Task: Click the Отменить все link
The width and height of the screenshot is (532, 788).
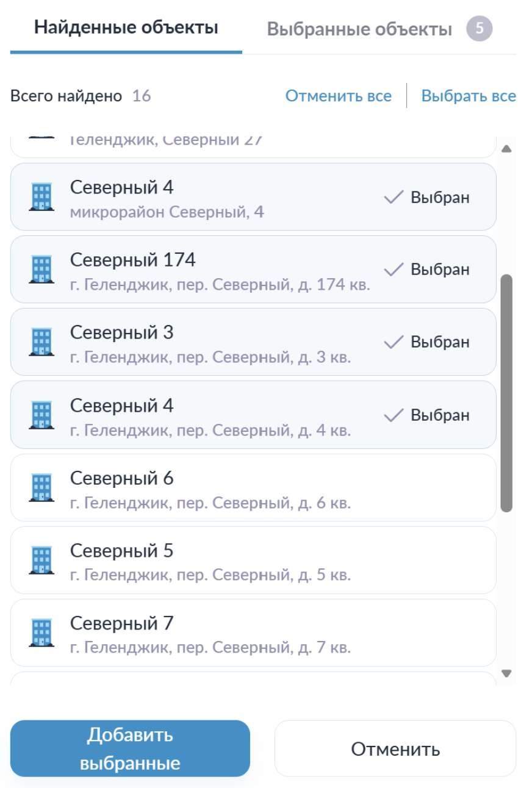Action: 339,96
